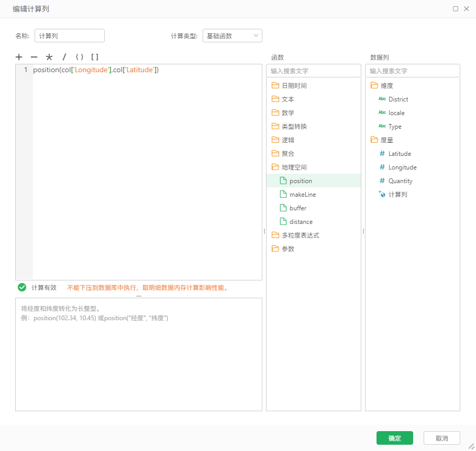Expand the 聚合 function folder
Viewport: 476px width, 451px height.
point(314,153)
